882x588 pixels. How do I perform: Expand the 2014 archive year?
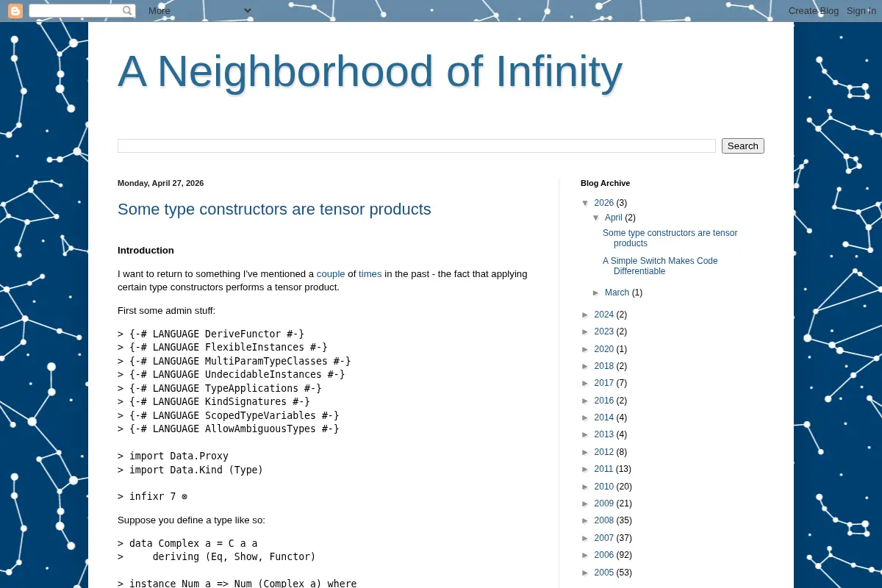[x=586, y=418]
